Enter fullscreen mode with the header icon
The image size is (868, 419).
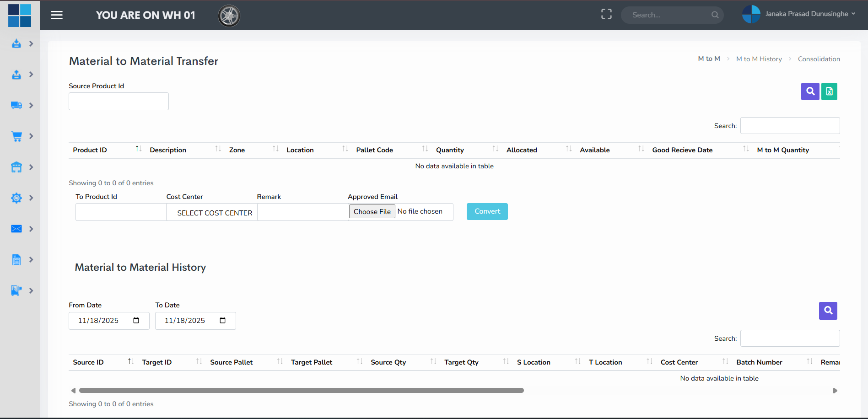click(x=606, y=14)
